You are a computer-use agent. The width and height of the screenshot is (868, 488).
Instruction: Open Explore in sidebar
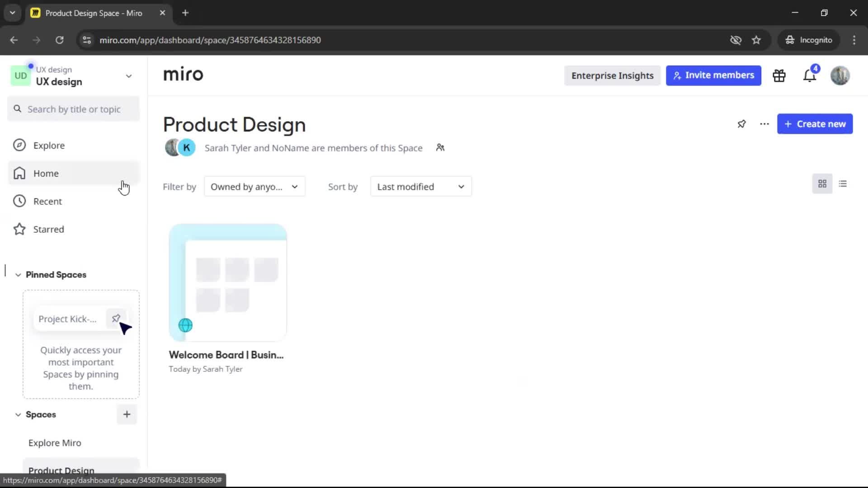(x=73, y=145)
